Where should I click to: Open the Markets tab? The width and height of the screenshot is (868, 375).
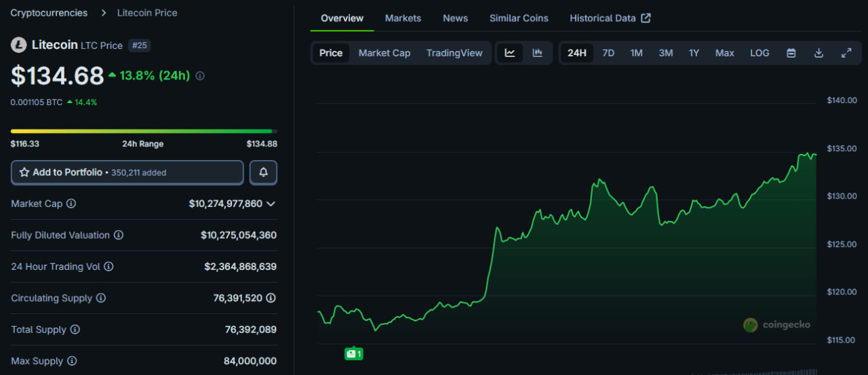tap(403, 18)
